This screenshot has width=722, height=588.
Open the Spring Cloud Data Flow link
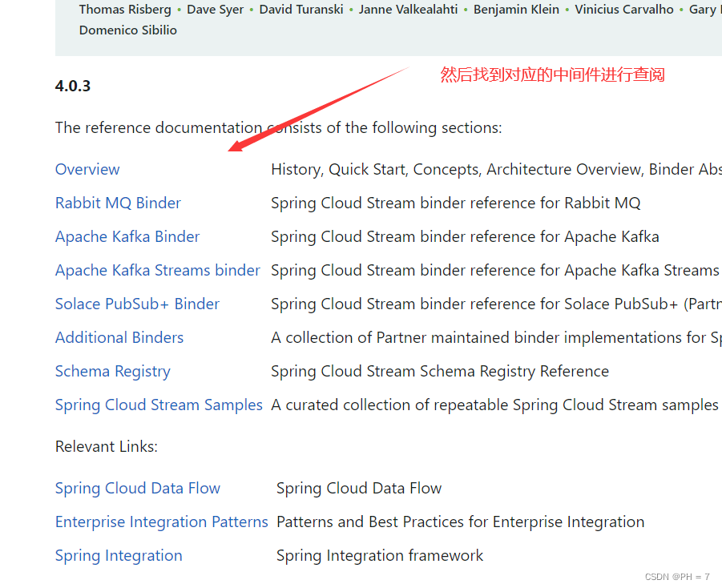(137, 488)
